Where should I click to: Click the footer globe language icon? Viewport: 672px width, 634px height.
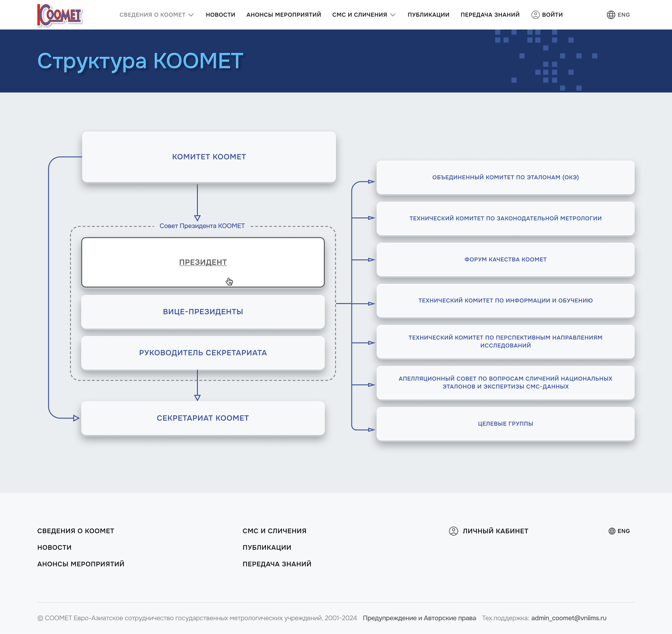612,531
